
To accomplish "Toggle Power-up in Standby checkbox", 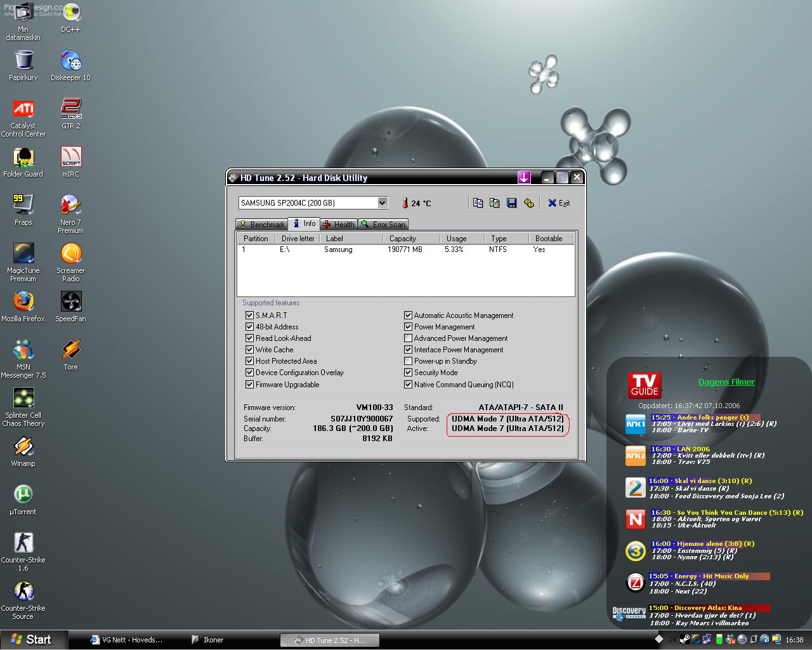I will 408,361.
